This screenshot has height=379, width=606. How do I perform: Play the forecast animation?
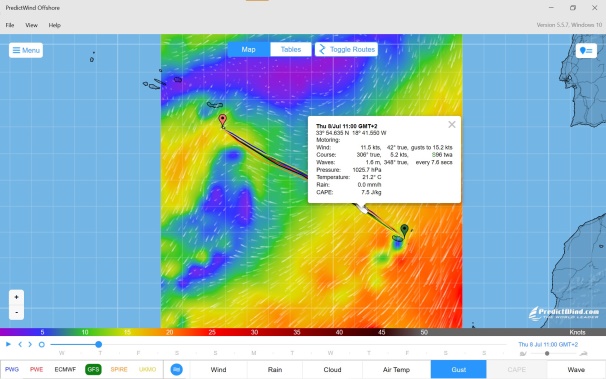(8, 344)
